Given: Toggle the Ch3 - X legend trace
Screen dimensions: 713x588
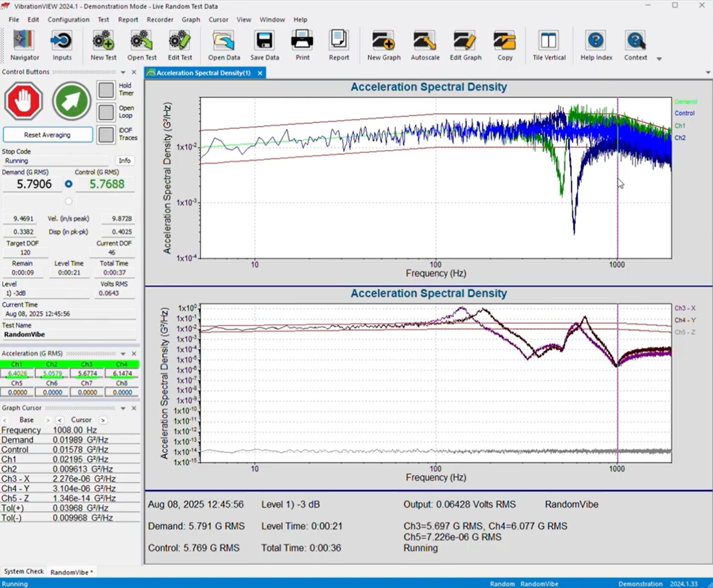Looking at the screenshot, I should (x=685, y=308).
